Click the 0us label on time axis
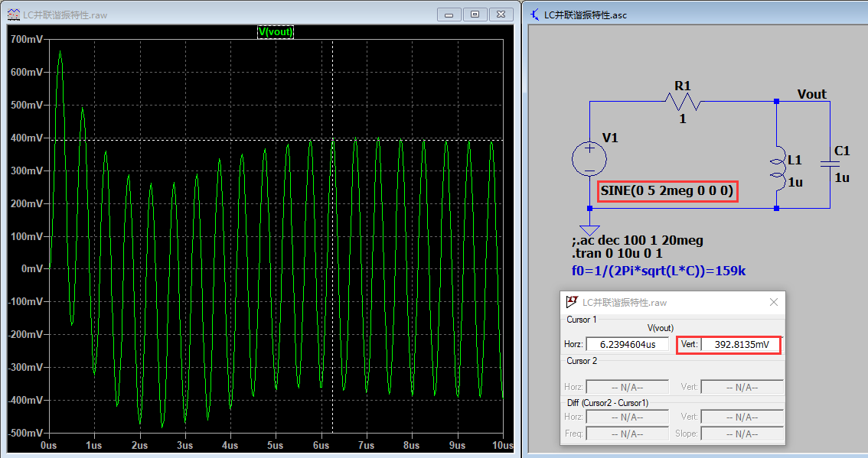 point(49,445)
